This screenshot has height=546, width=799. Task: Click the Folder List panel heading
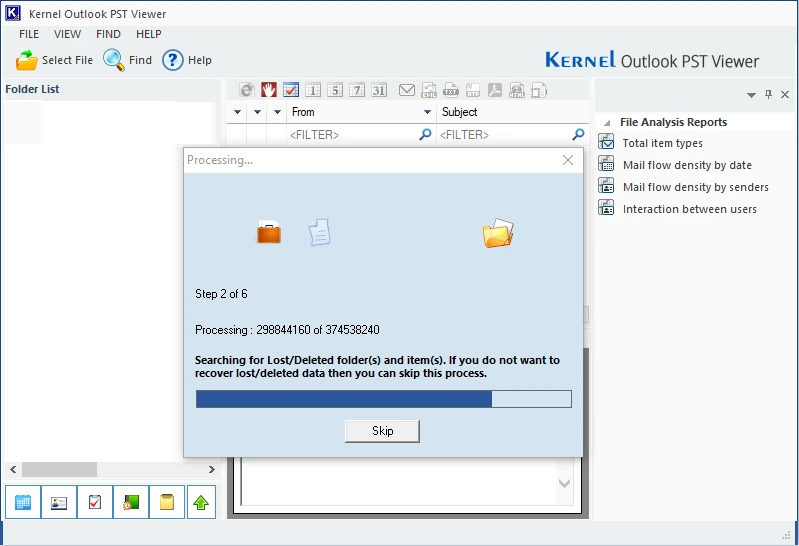(32, 89)
